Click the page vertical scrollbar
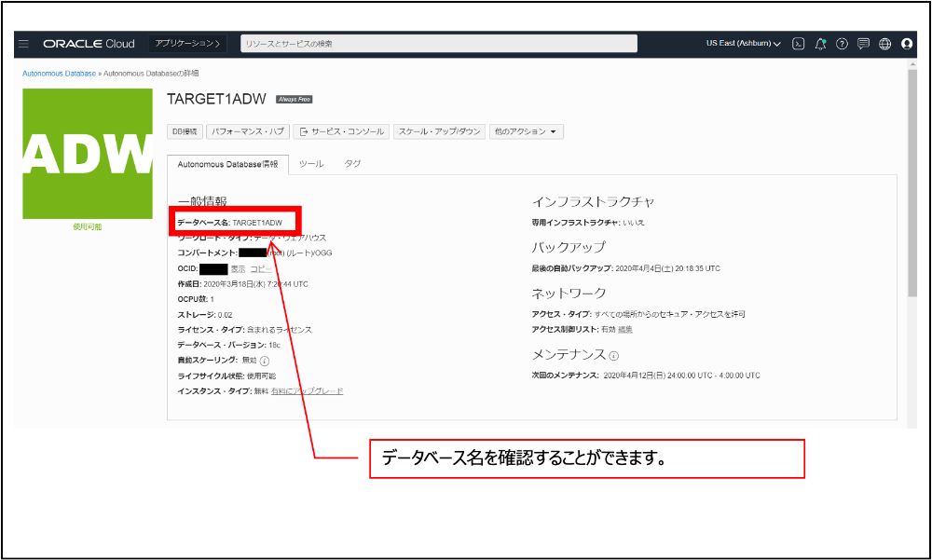 click(912, 184)
